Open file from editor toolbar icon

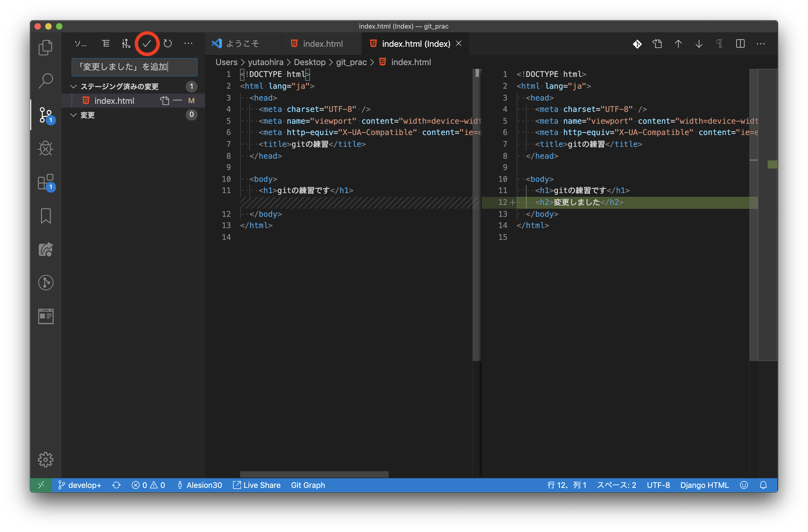[657, 44]
